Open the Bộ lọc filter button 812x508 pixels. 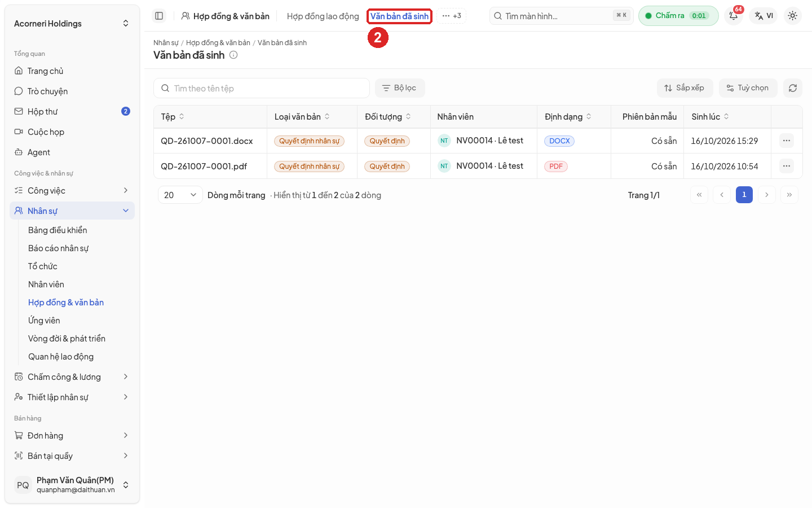coord(400,88)
